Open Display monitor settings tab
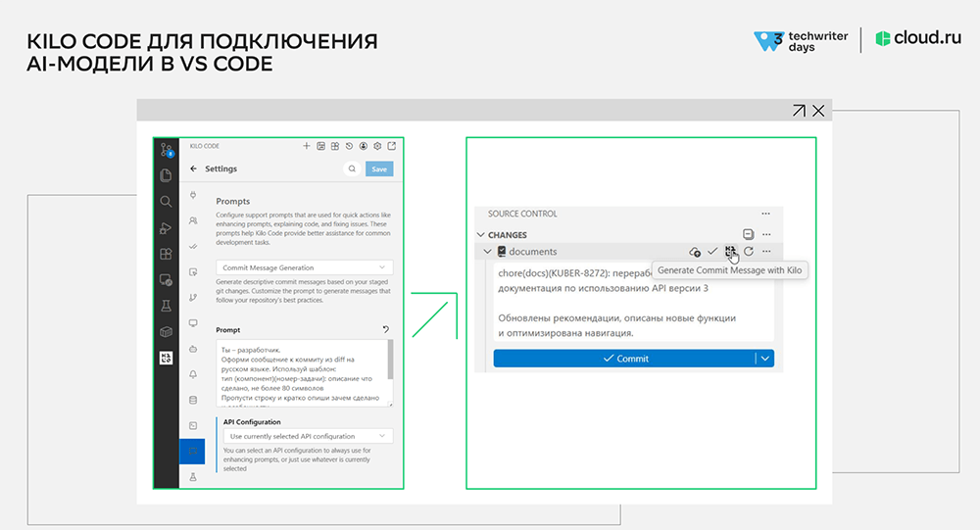Image resolution: width=980 pixels, height=530 pixels. click(193, 323)
